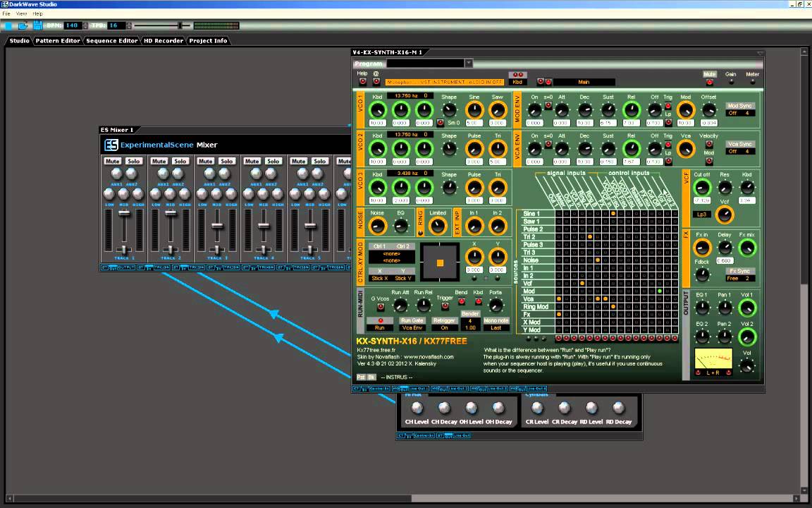
Task: Turn the VCO 1 Sine level knob
Action: coord(474,110)
